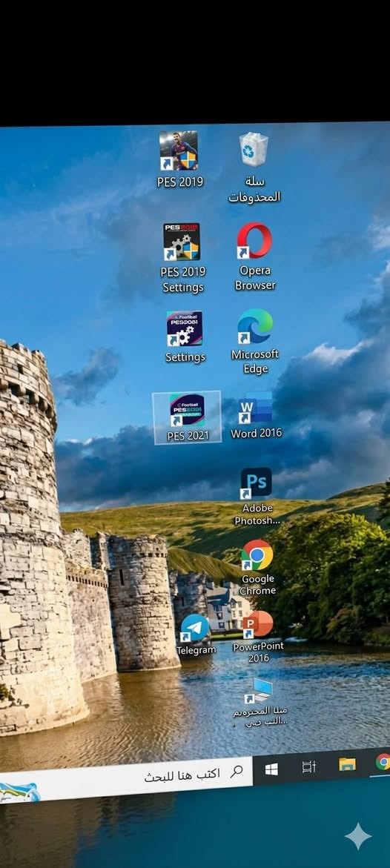Select the PES 2021 Settings shortcut
The width and height of the screenshot is (390, 868).
pos(185,337)
